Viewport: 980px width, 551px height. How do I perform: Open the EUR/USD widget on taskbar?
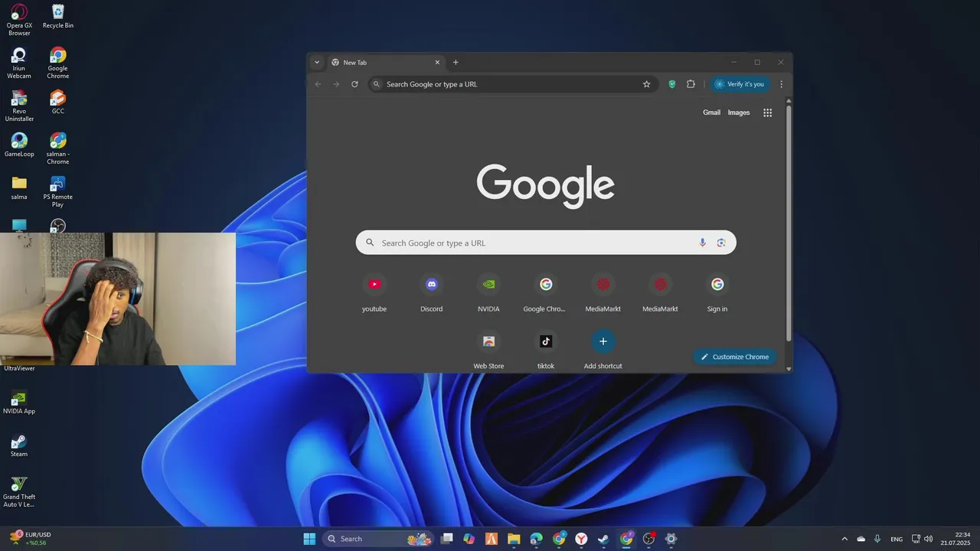coord(31,539)
